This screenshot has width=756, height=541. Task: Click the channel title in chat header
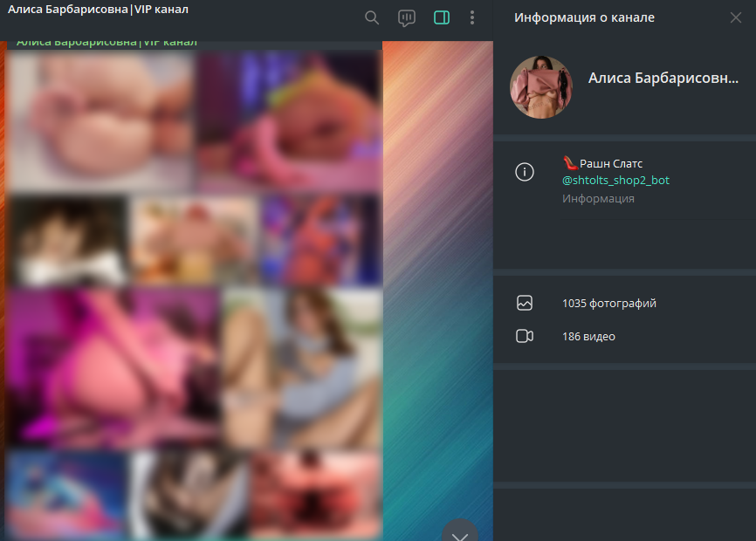click(x=98, y=10)
